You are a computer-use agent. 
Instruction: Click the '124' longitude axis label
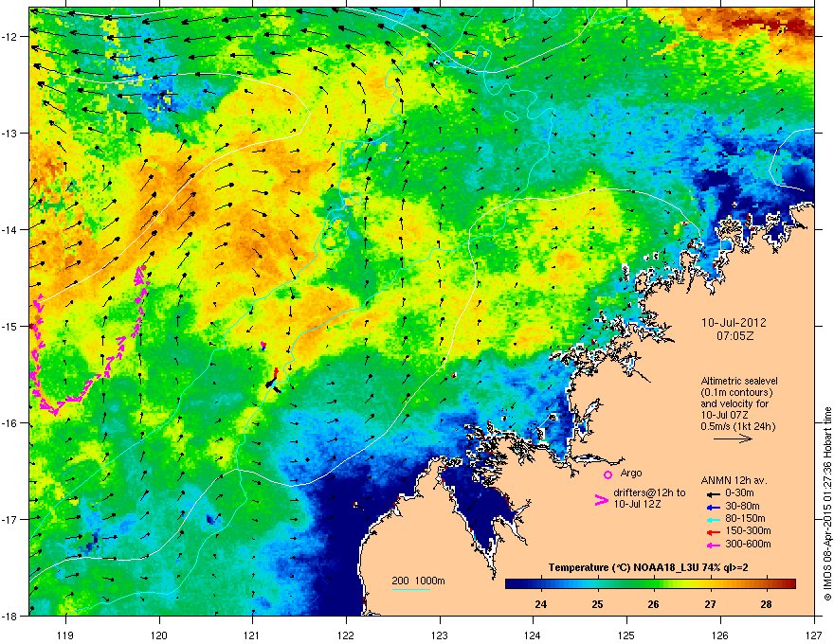tap(533, 635)
